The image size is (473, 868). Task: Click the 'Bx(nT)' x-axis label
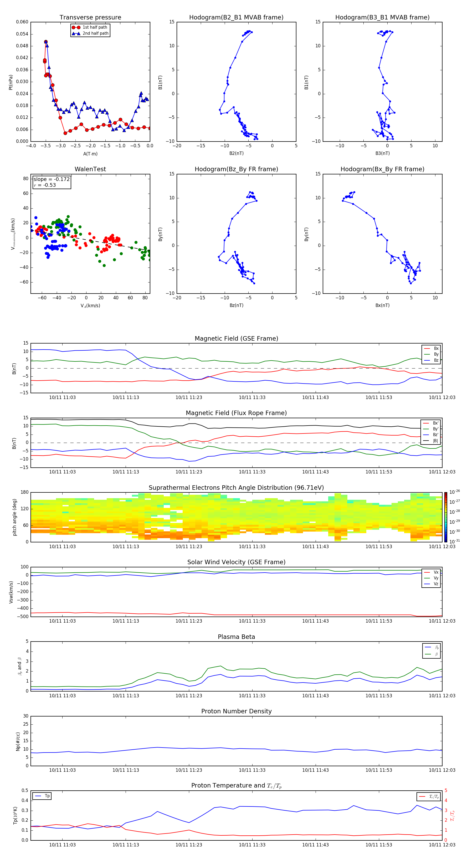[382, 305]
